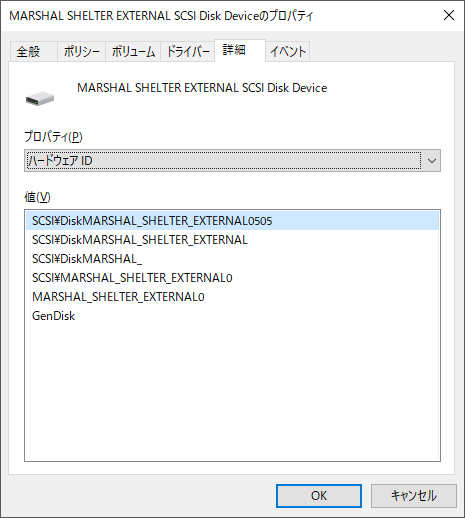This screenshot has height=518, width=465.
Task: Open the イベント tab
Action: pyautogui.click(x=288, y=52)
